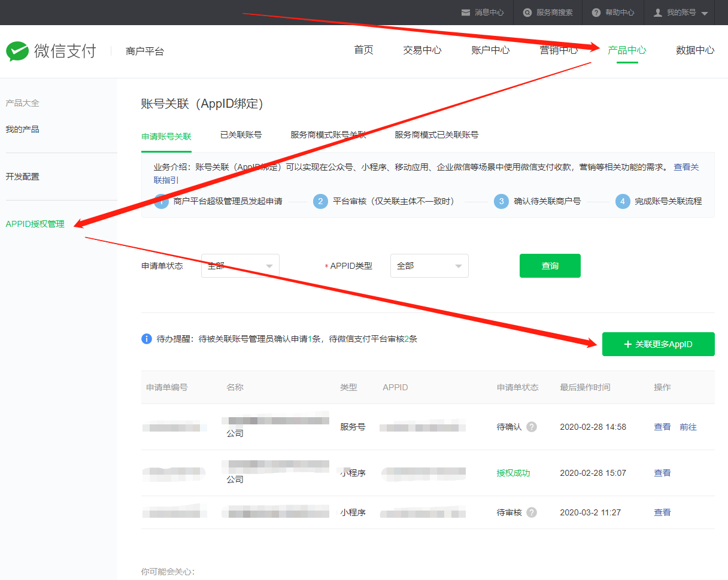Click help icon next to 待确认 status
This screenshot has width=728, height=580.
[532, 427]
